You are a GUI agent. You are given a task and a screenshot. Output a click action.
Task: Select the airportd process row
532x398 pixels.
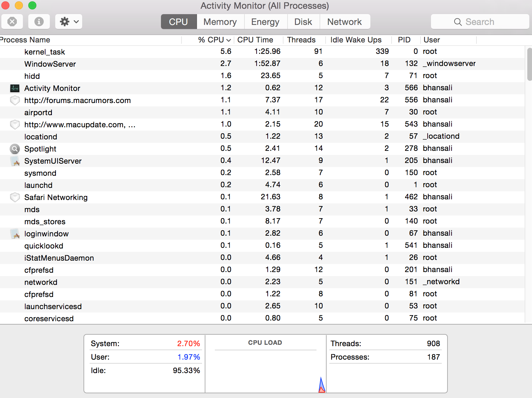[x=262, y=112]
